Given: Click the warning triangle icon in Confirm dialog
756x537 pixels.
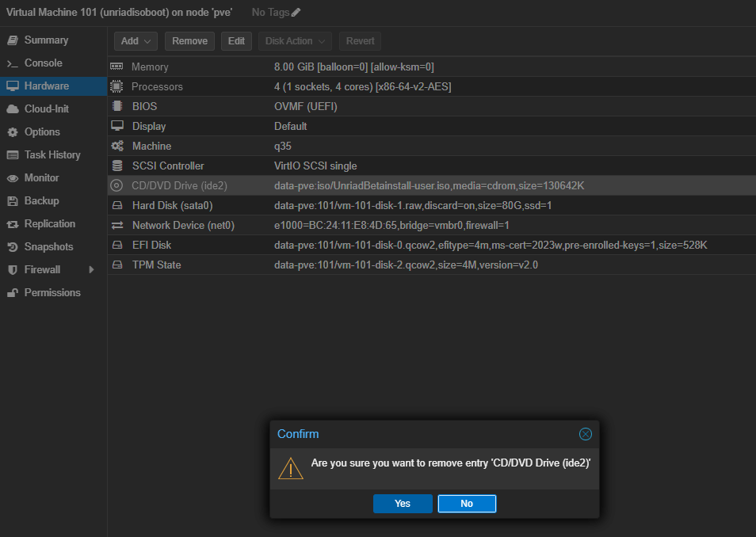Looking at the screenshot, I should pos(291,469).
